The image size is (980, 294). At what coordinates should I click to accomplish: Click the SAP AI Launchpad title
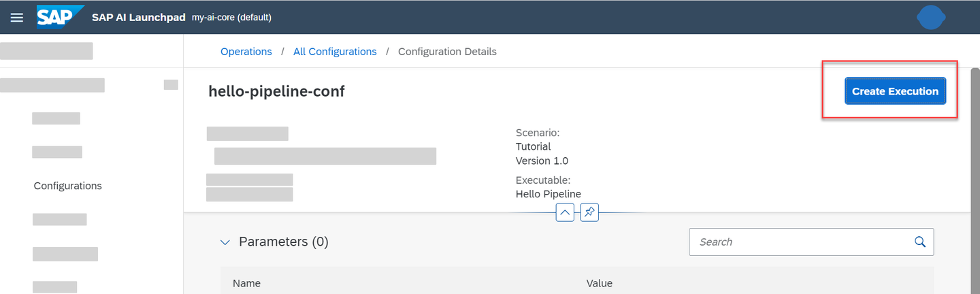click(139, 17)
